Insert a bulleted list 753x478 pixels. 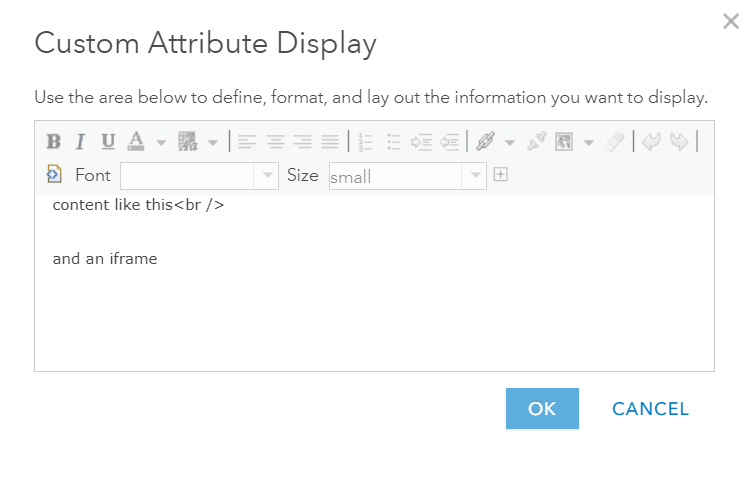point(394,142)
